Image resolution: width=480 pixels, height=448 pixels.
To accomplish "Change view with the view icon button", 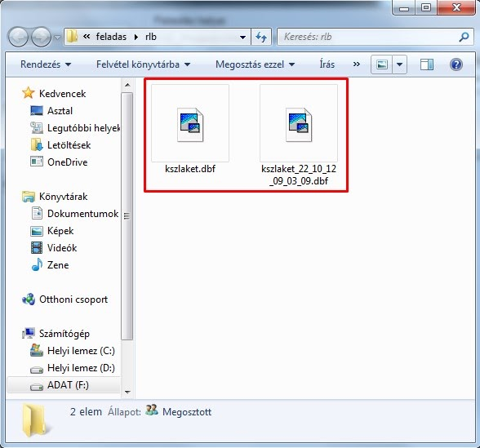I will click(381, 64).
